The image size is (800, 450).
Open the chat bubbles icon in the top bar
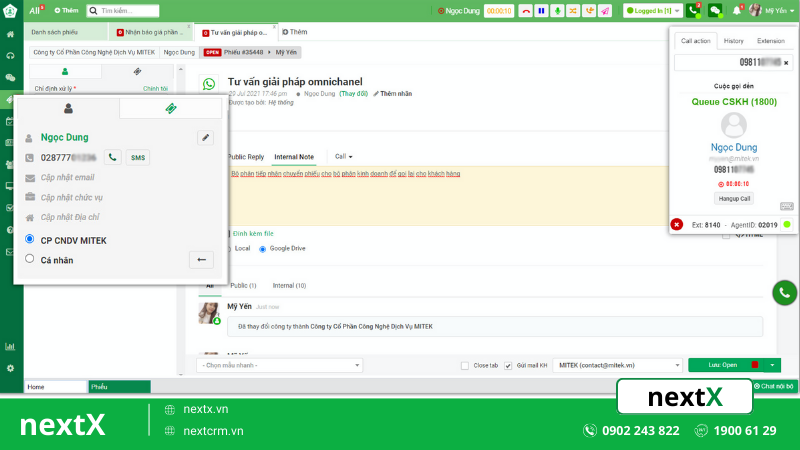click(x=715, y=11)
